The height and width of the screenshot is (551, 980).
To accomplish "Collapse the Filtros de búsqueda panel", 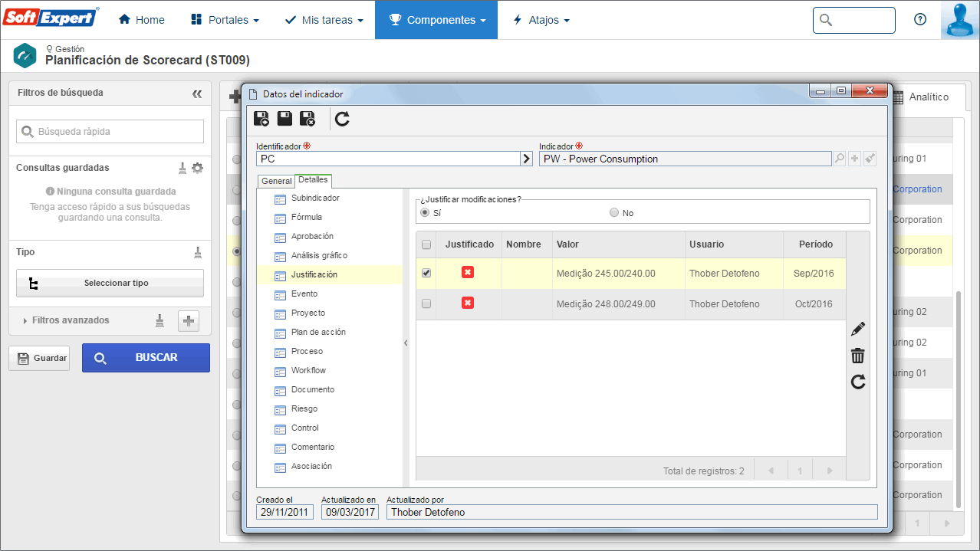I will [x=197, y=93].
